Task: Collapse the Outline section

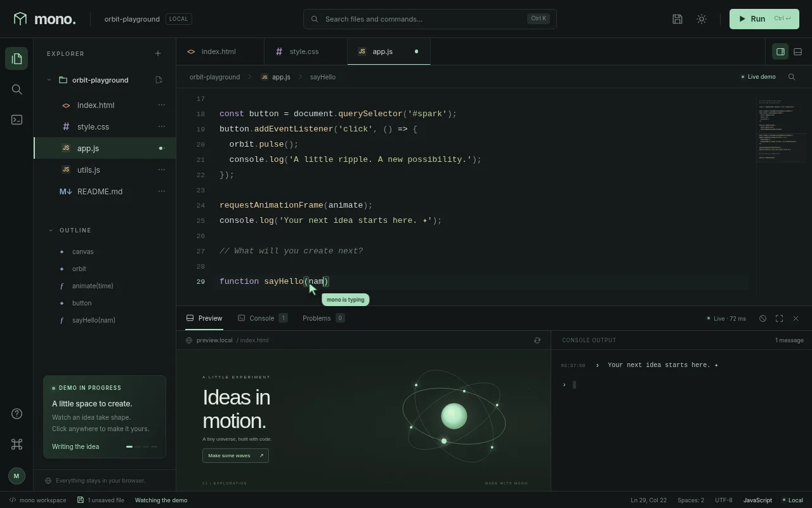Action: pyautogui.click(x=51, y=231)
